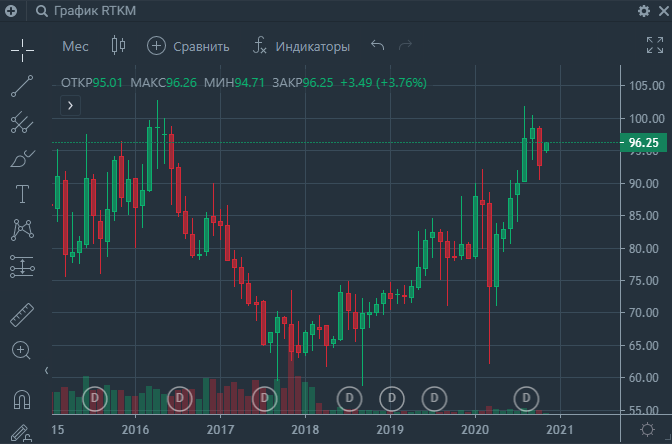The height and width of the screenshot is (444, 672).
Task: Click dividend marker D near mid-2015
Action: click(95, 399)
